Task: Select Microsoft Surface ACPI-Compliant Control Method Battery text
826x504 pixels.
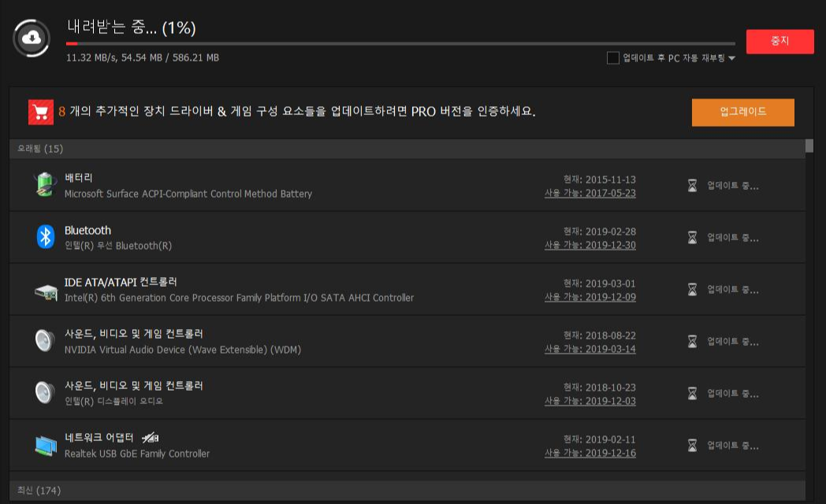Action: (x=188, y=194)
